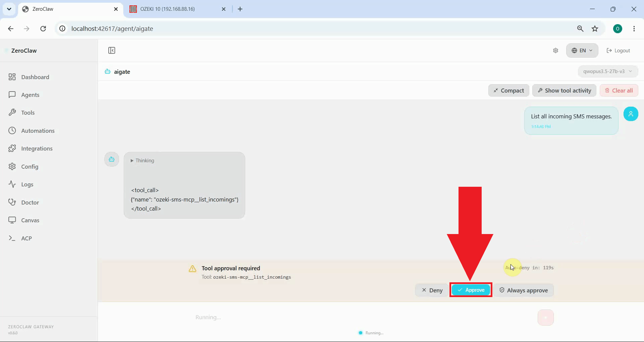Click the user avatar beside the message
Viewport: 644px width, 342px height.
coord(631,114)
